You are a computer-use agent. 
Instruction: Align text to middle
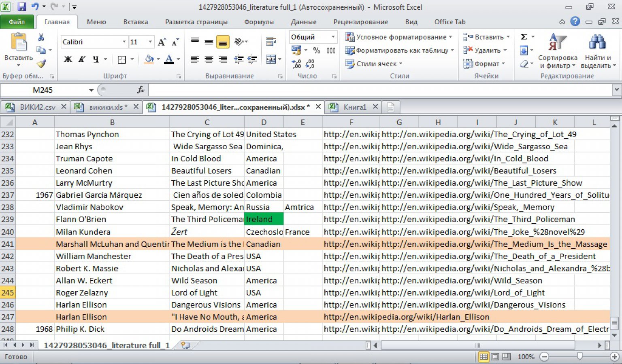(x=209, y=41)
